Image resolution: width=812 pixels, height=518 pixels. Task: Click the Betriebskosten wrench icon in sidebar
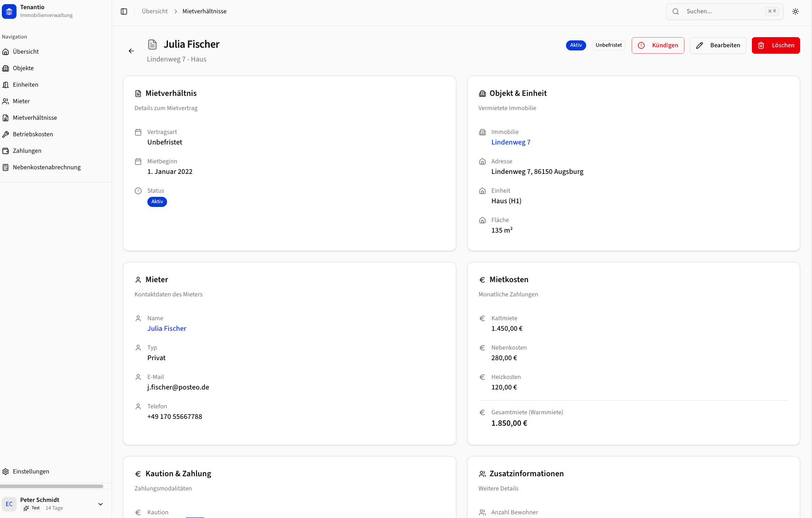click(6, 134)
